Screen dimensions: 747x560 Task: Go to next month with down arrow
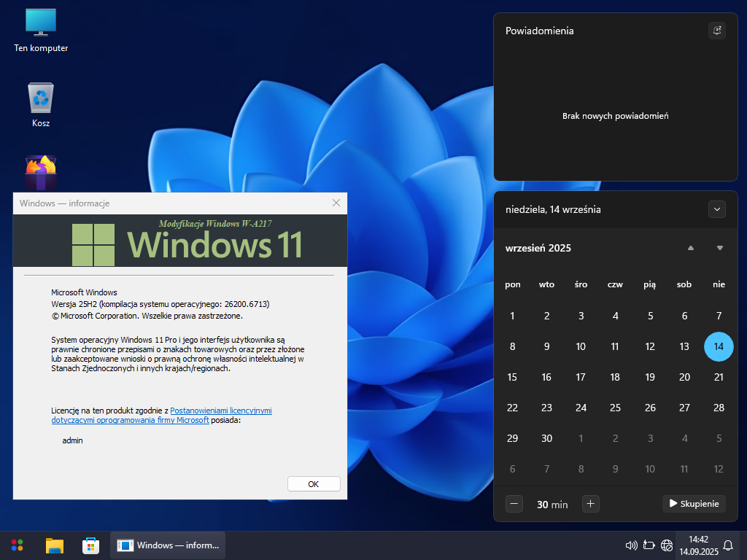coord(720,248)
